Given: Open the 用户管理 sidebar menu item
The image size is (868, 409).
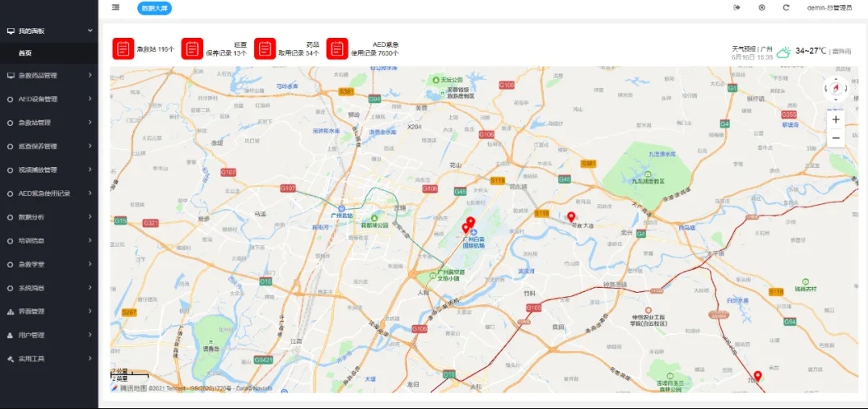Looking at the screenshot, I should (48, 335).
